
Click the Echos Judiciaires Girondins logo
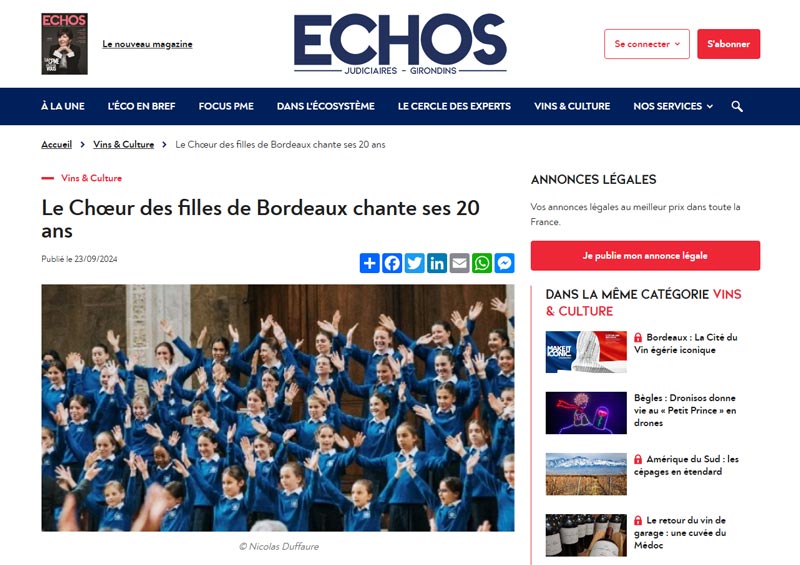pos(400,44)
